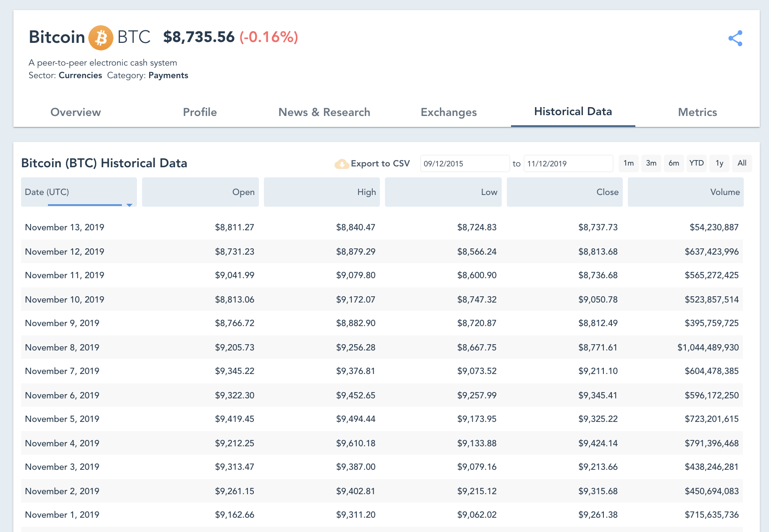Click close value $8,771.61
The width and height of the screenshot is (769, 532).
[x=598, y=348]
